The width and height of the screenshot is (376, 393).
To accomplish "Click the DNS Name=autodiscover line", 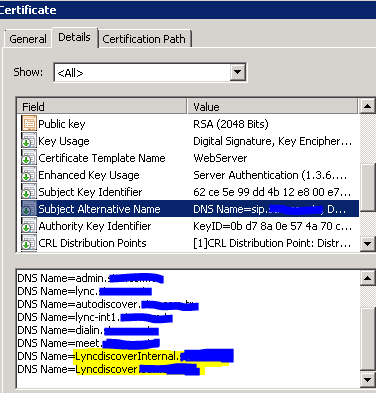I will click(x=108, y=304).
